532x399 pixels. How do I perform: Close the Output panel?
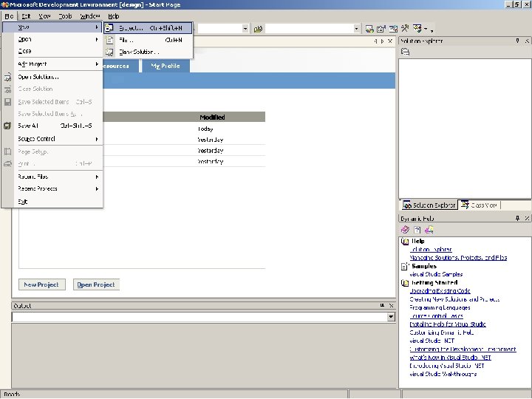(391, 305)
